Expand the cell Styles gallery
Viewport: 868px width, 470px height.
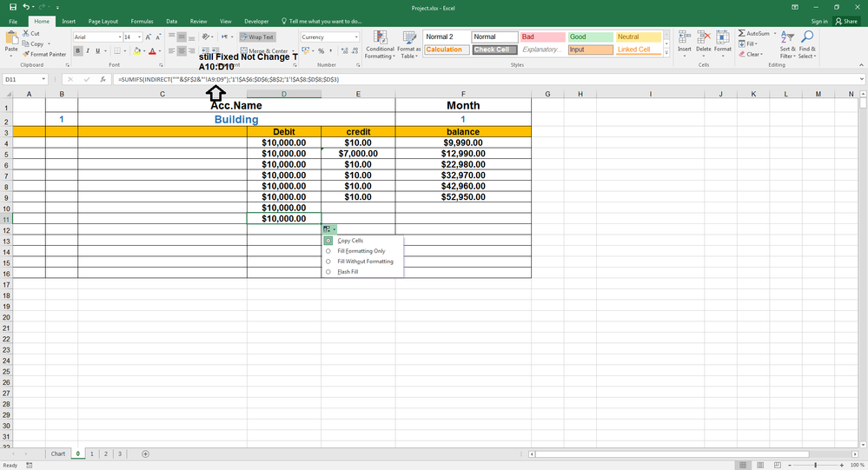[x=666, y=53]
